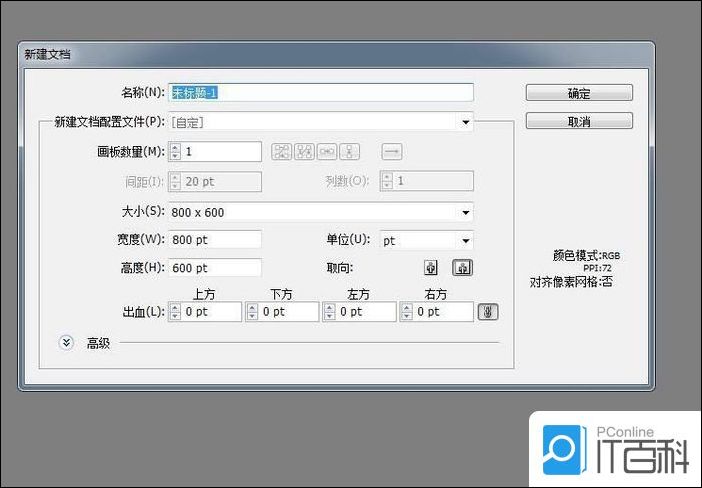Viewport: 702px width, 488px height.
Task: Click the 对齐像素网格:否 text
Action: pos(571,282)
